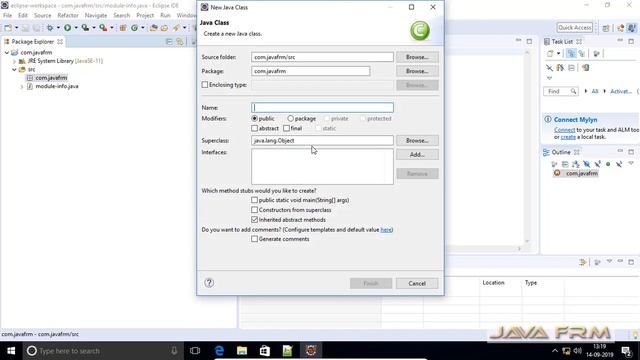Click the Scheduled view icon in Task List

582,53
